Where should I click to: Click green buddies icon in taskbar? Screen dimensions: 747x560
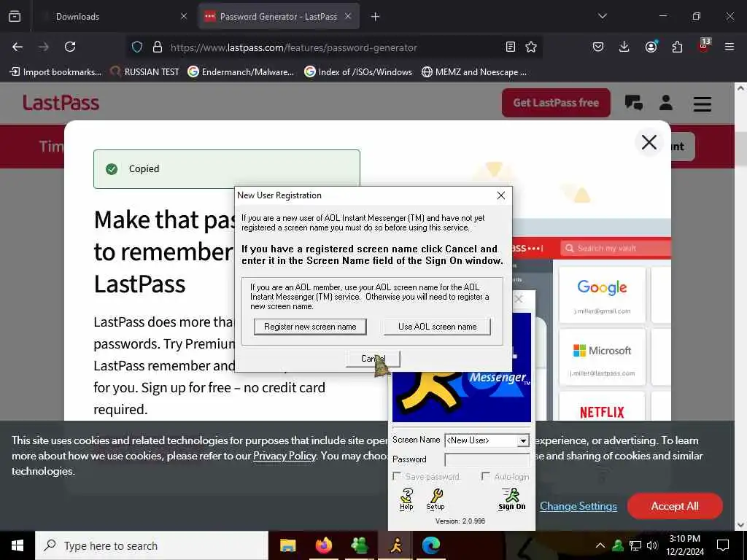[360, 545]
